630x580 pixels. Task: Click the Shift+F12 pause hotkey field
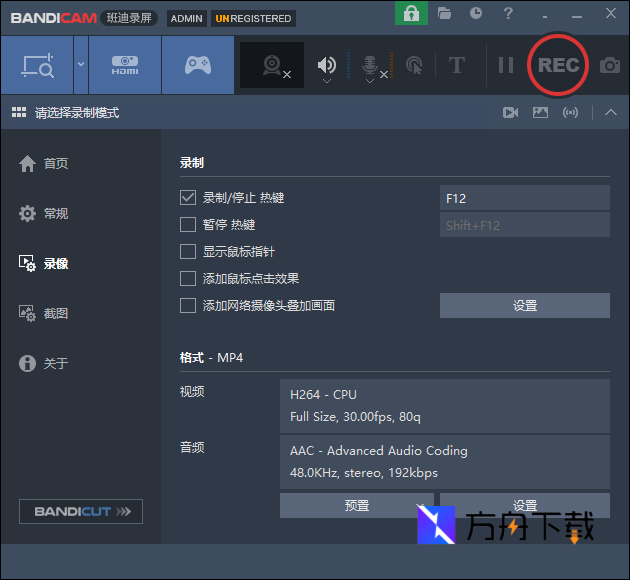525,225
